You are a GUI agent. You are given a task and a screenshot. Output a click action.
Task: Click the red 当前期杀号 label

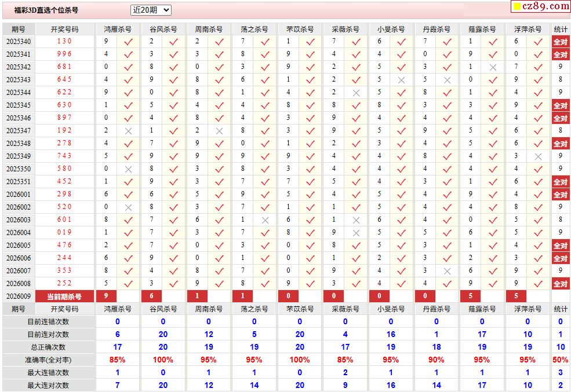(64, 296)
